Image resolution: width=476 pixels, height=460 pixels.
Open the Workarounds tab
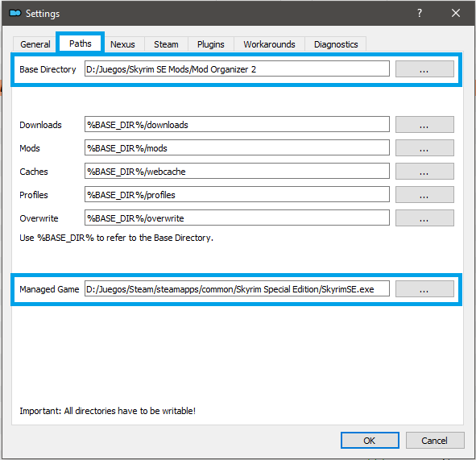pos(269,44)
